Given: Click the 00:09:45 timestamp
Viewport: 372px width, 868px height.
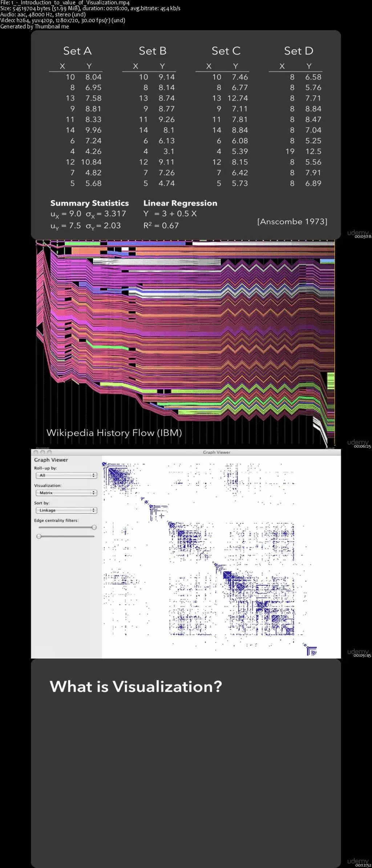Looking at the screenshot, I should coord(363,656).
